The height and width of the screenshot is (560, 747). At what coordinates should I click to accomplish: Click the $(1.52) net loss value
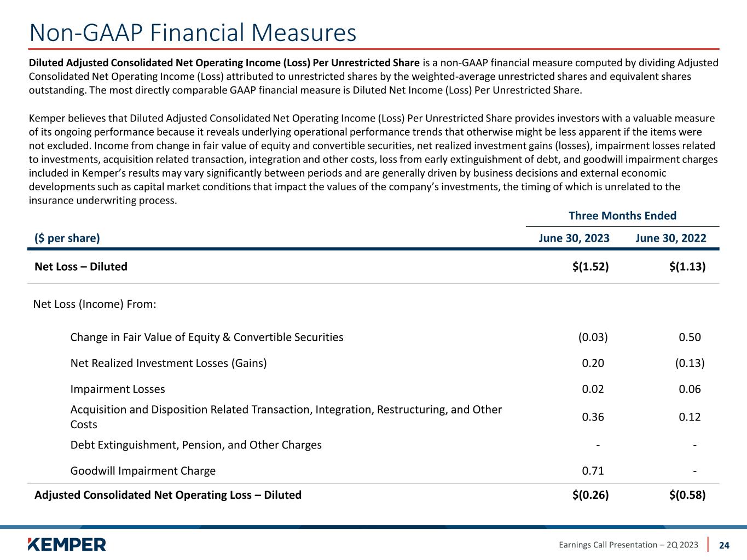pyautogui.click(x=590, y=266)
